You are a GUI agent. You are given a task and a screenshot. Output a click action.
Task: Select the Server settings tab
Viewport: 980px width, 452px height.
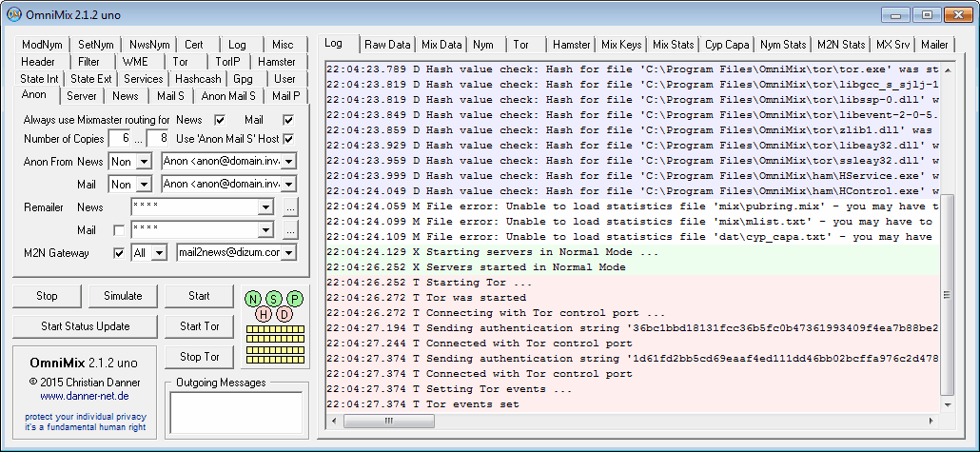tap(82, 96)
